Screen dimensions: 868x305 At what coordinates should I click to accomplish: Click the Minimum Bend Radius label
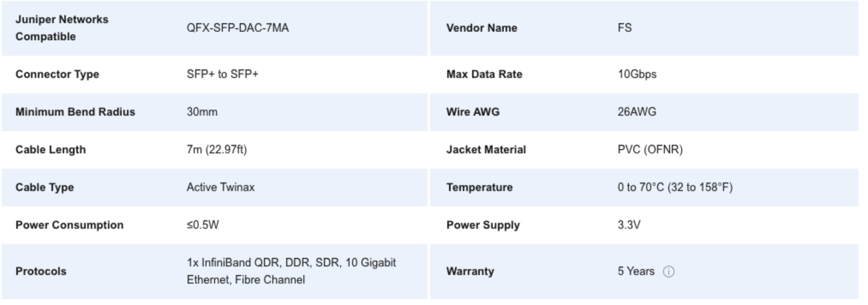[x=75, y=112]
